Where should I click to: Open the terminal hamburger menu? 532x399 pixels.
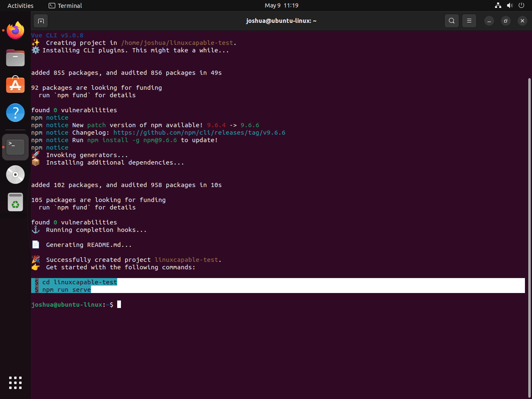pos(469,21)
